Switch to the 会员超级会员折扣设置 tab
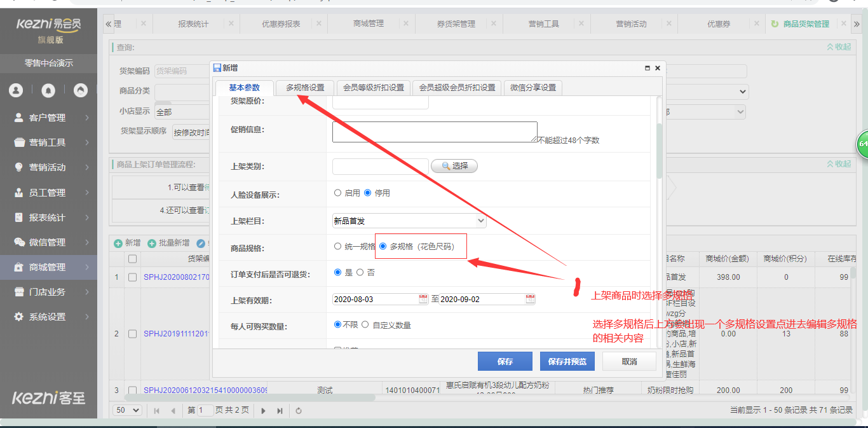The width and height of the screenshot is (868, 428). (x=458, y=88)
